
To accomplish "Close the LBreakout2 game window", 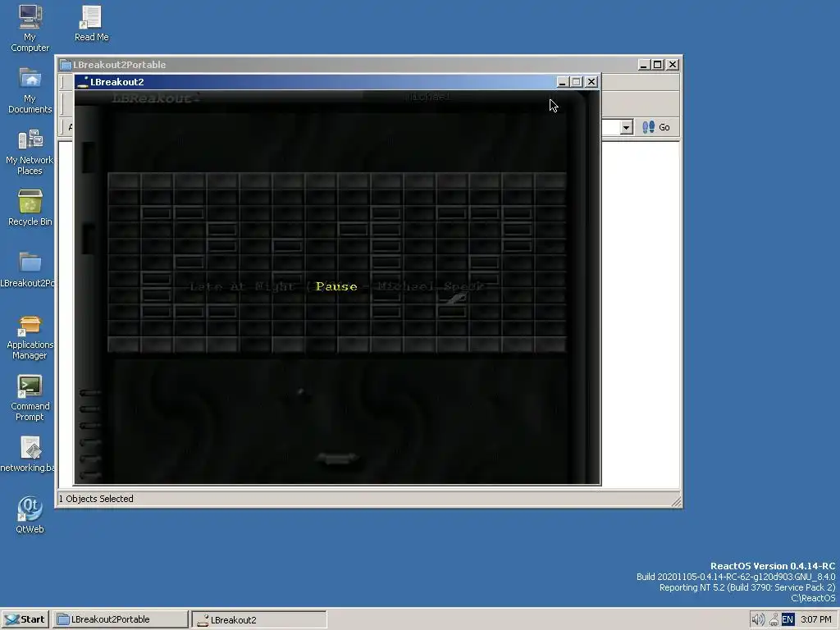I will 591,82.
